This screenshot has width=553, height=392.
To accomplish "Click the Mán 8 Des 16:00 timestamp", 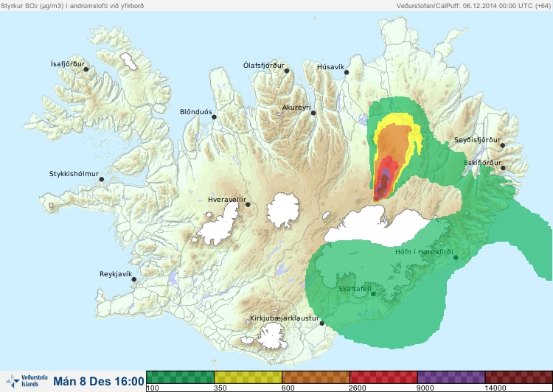I will tap(99, 381).
